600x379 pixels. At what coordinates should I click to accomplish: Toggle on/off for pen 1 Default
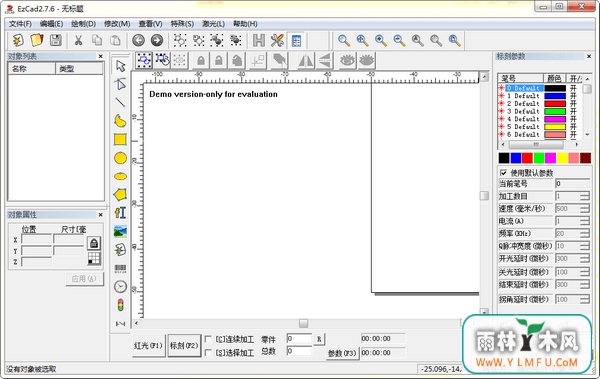tap(573, 96)
